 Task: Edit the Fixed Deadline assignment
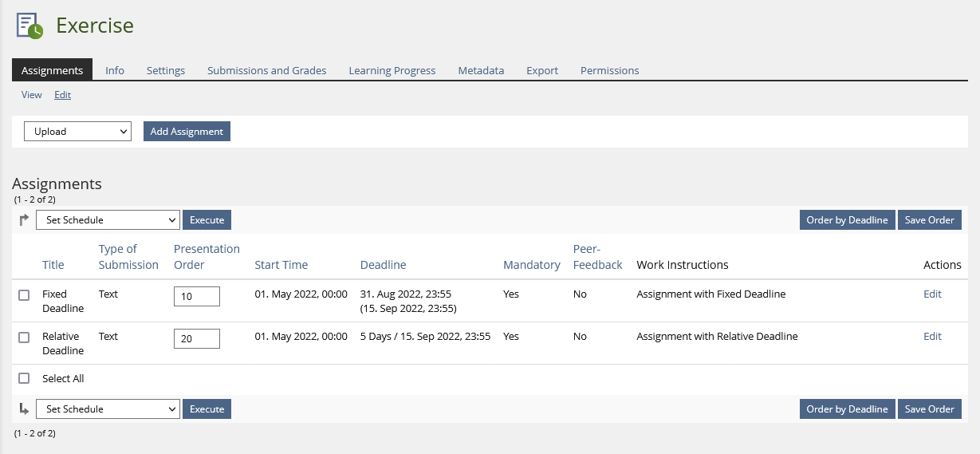pyautogui.click(x=932, y=294)
